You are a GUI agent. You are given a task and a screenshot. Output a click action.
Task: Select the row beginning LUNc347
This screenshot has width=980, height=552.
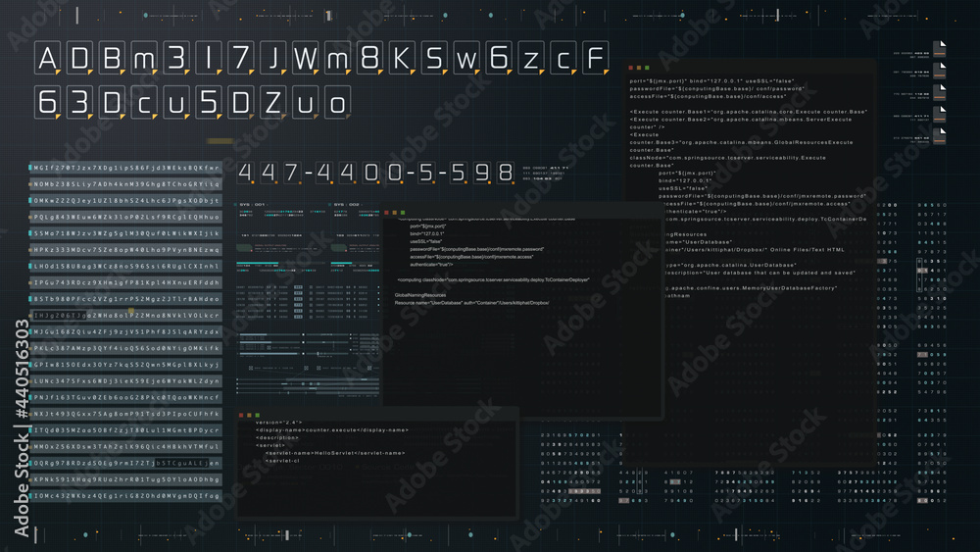pos(125,380)
